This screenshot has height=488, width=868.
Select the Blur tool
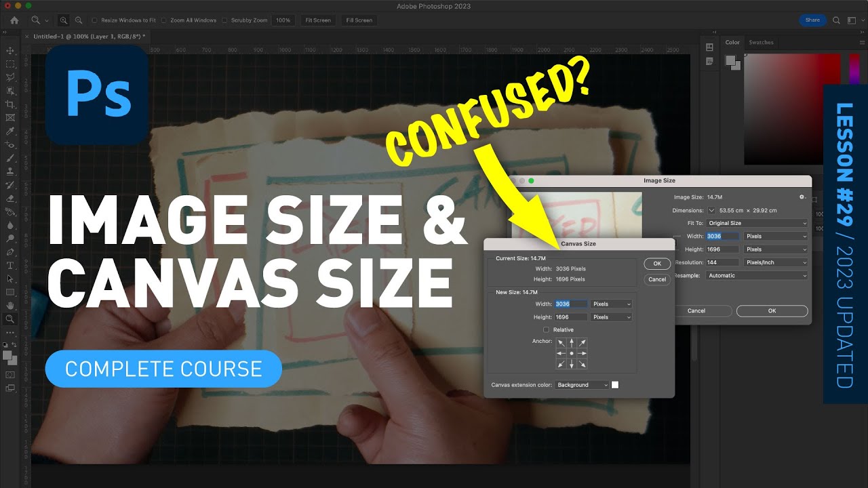pyautogui.click(x=10, y=225)
